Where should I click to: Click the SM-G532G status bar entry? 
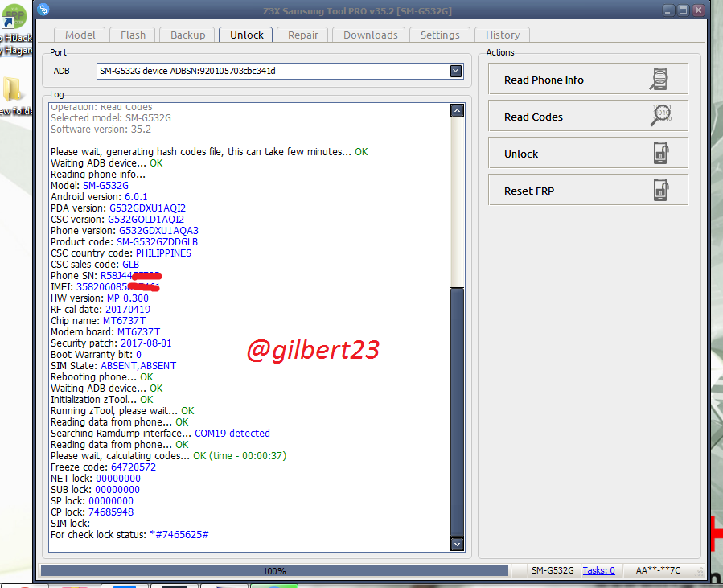(553, 570)
